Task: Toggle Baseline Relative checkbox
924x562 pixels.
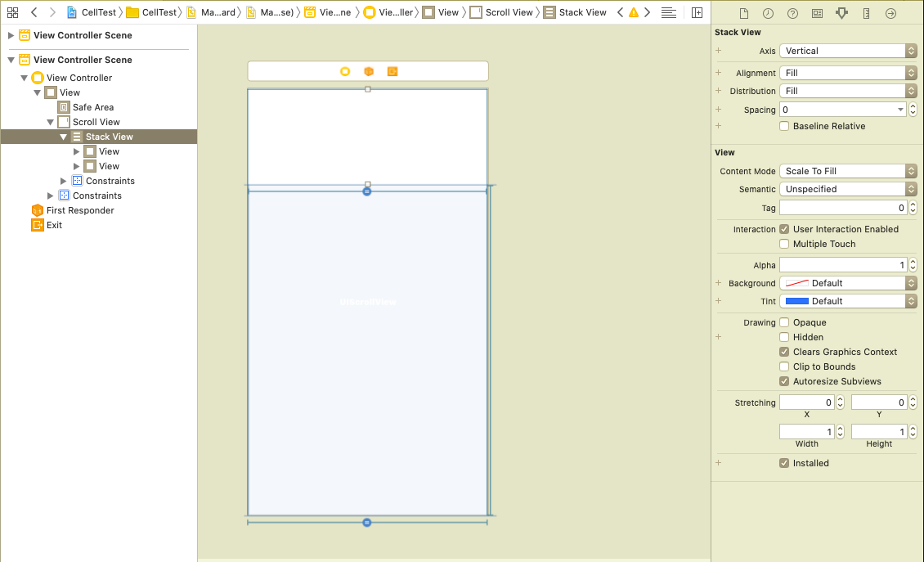Action: (784, 126)
